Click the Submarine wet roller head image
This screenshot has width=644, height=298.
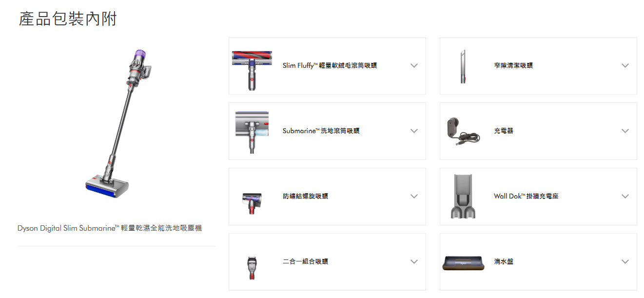coord(252,132)
